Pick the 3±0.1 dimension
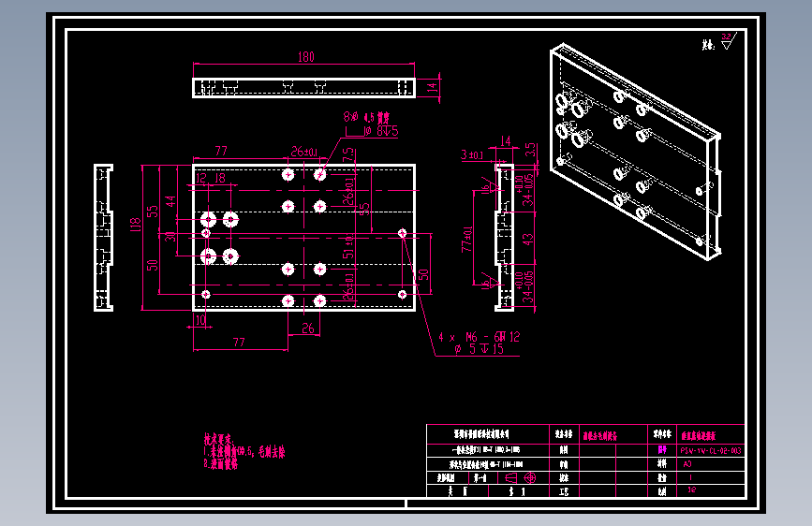 point(472,154)
